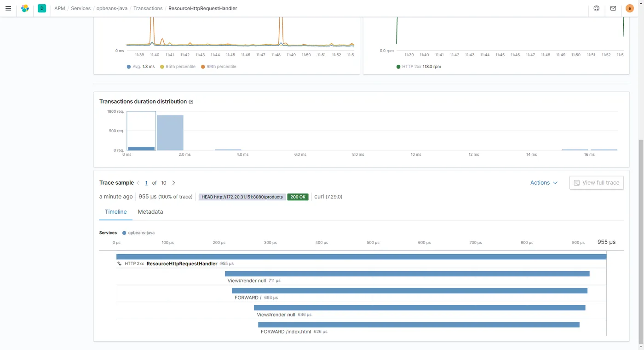Click the View#render null 646 μs span
Viewport: 644px width, 350px height.
point(420,308)
